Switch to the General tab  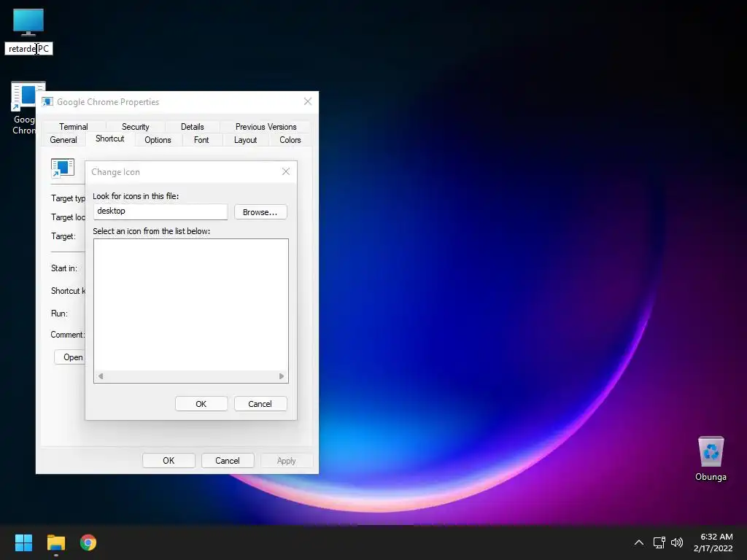[63, 140]
